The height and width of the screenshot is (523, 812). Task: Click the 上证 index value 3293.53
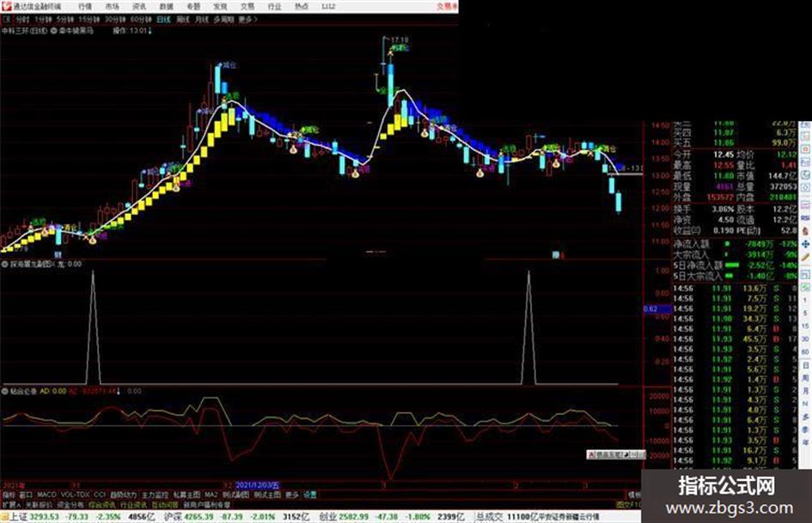(45, 517)
